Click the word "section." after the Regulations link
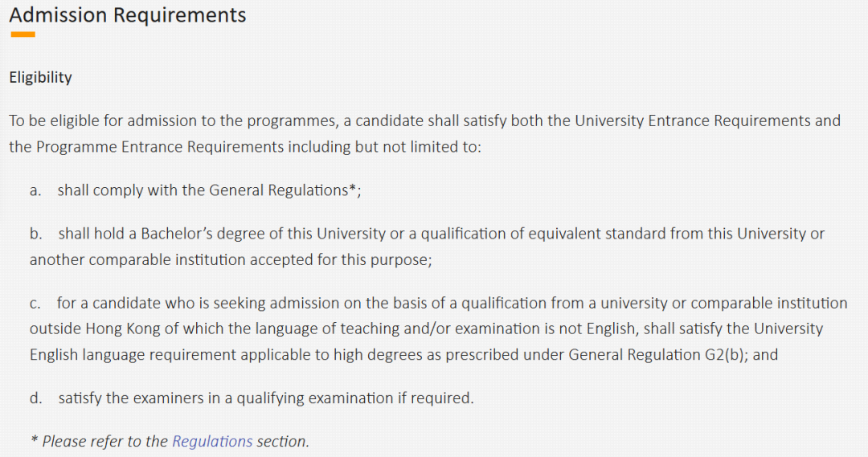This screenshot has height=457, width=868. pyautogui.click(x=283, y=441)
